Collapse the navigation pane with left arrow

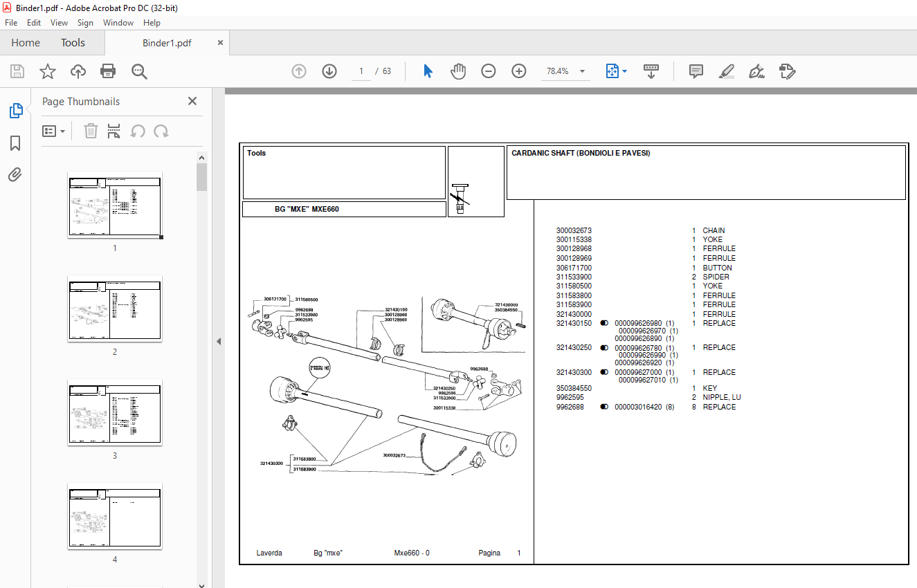pos(219,341)
